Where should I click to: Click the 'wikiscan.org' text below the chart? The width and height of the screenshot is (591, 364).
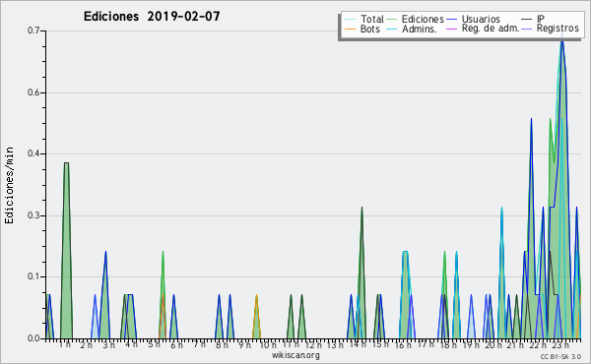point(295,355)
